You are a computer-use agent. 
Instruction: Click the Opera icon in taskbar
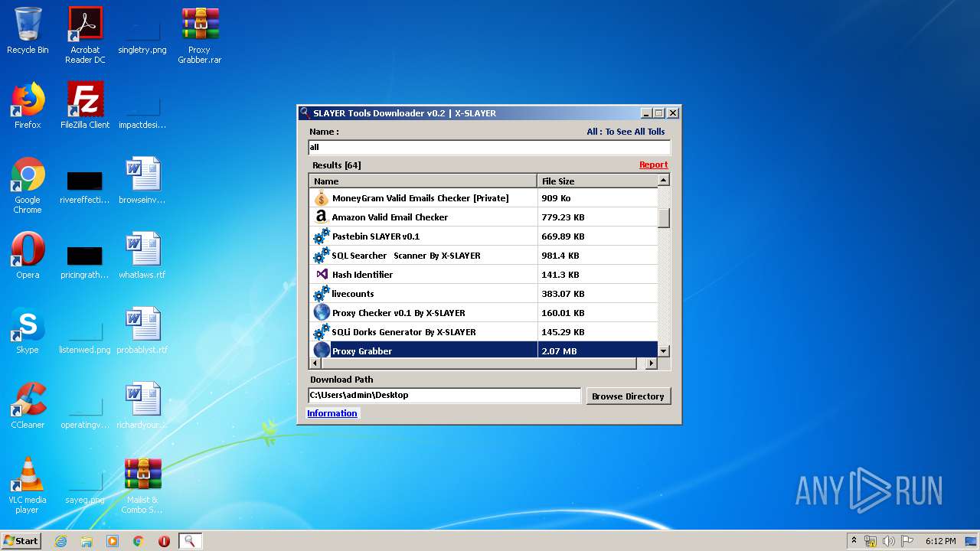pos(164,541)
